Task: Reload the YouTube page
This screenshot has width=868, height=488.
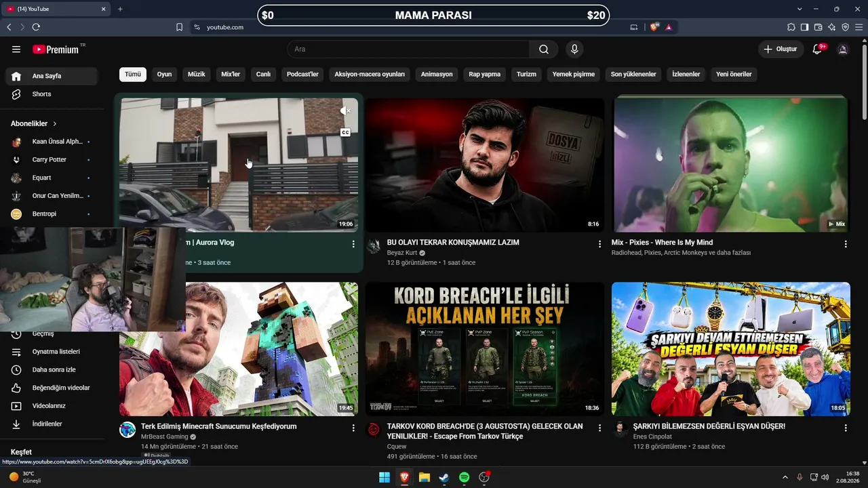Action: pyautogui.click(x=36, y=27)
